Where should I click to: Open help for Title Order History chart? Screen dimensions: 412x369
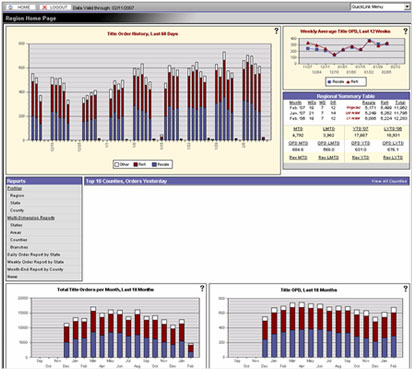coord(276,31)
